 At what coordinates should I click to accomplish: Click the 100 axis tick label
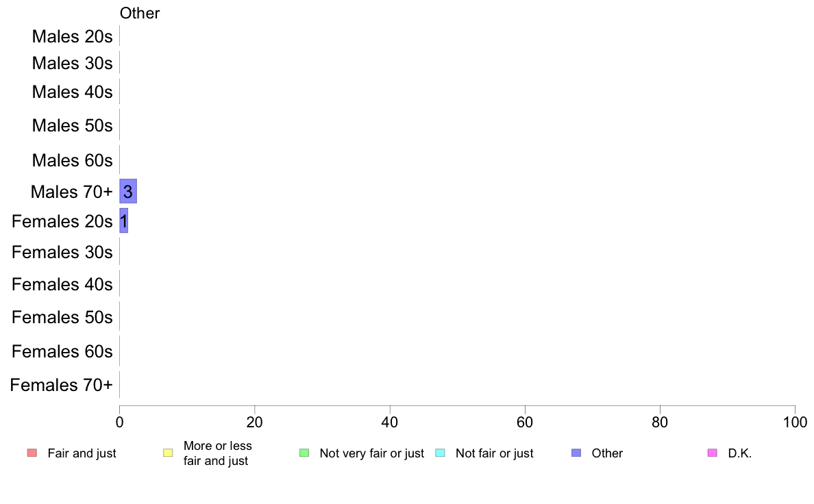point(795,422)
